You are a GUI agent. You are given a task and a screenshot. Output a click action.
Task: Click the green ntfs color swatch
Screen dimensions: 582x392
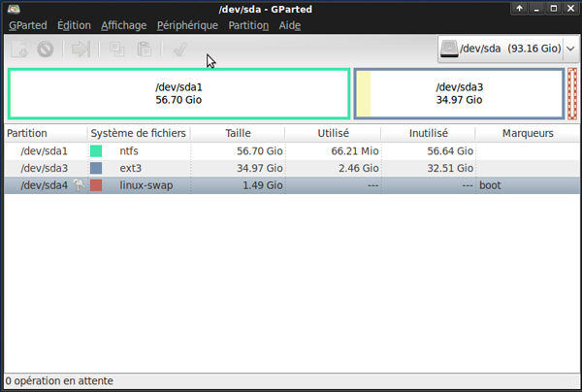tap(96, 150)
